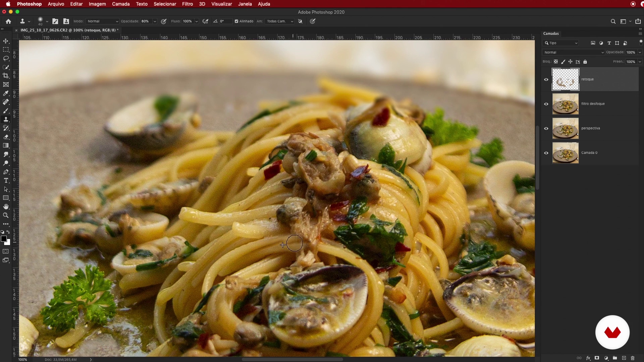
Task: Select the Eraser tool
Action: tap(6, 137)
